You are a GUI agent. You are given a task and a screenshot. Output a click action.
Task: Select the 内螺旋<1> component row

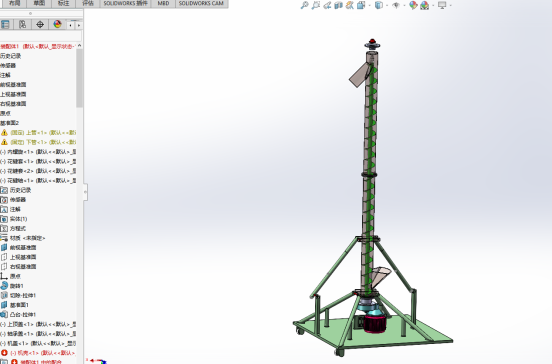(38, 152)
